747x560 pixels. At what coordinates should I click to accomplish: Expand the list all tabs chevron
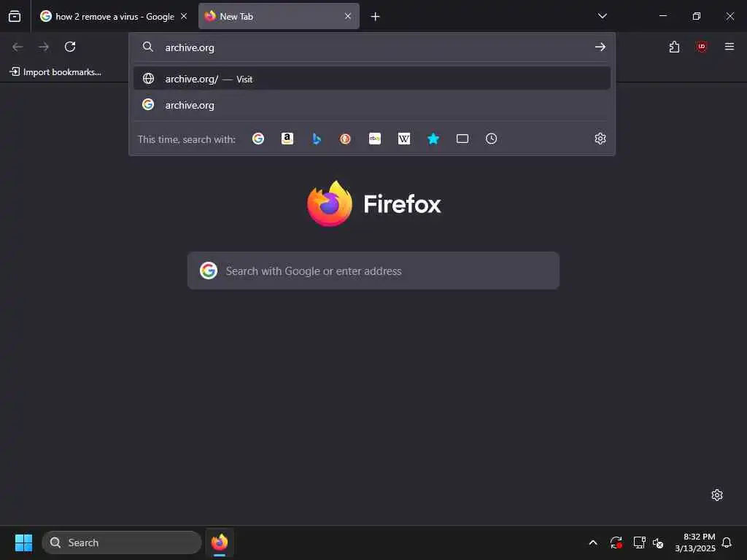pyautogui.click(x=602, y=16)
